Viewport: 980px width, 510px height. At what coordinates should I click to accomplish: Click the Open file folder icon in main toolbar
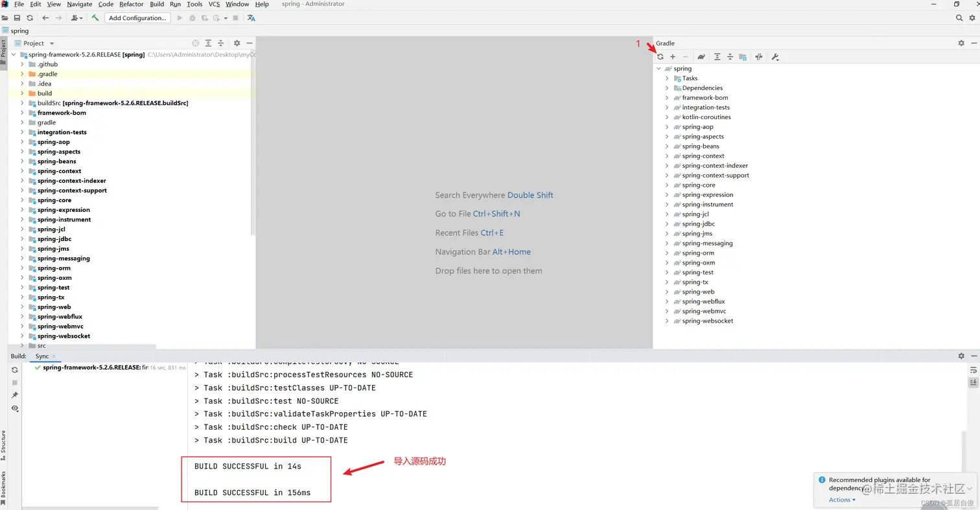(5, 18)
